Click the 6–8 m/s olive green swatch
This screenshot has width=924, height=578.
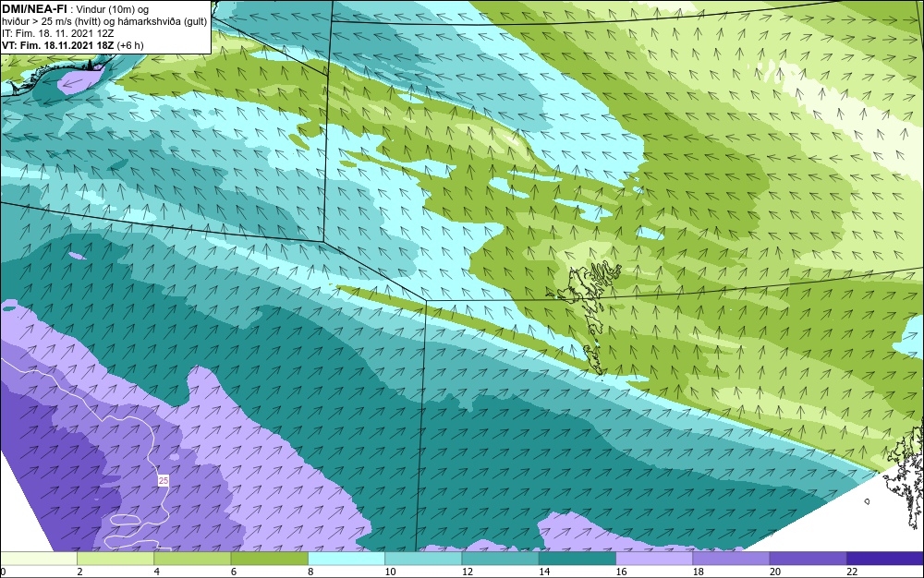point(269,559)
